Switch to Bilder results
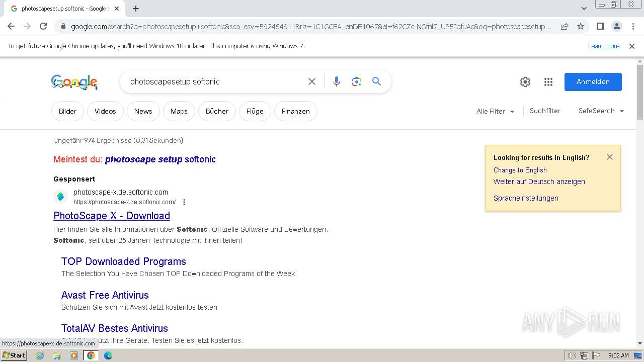This screenshot has width=644, height=362. tap(67, 111)
